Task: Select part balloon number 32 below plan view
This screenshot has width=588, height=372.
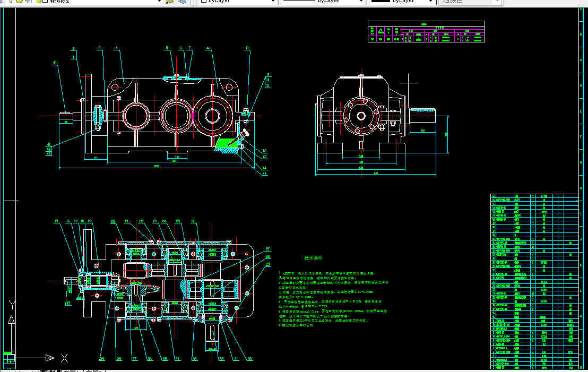Action: pyautogui.click(x=221, y=359)
